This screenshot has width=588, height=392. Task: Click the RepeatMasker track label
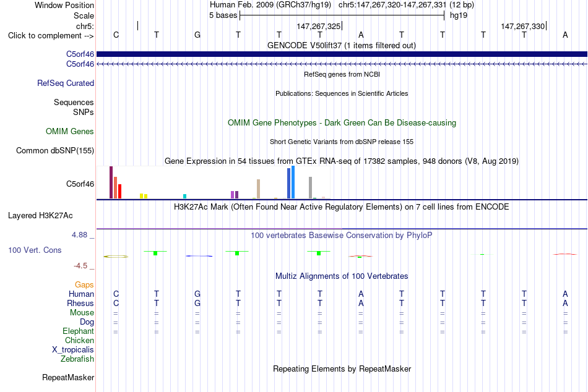[68, 378]
